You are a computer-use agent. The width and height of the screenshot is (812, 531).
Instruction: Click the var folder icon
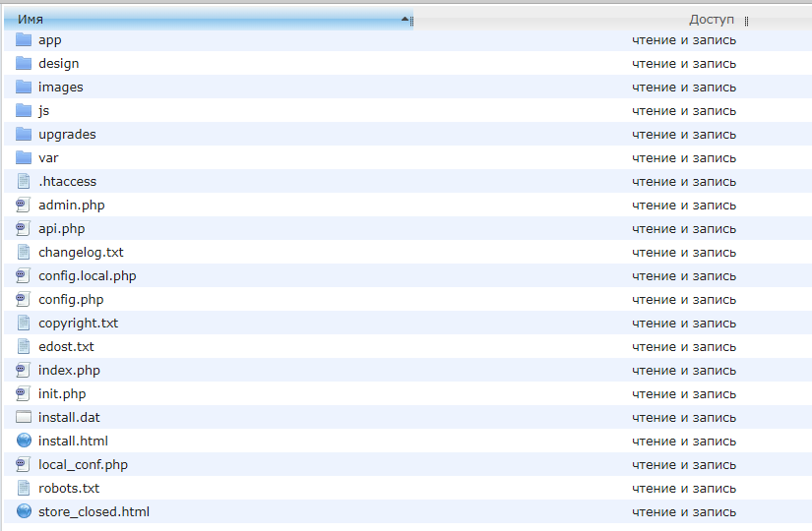tap(24, 157)
